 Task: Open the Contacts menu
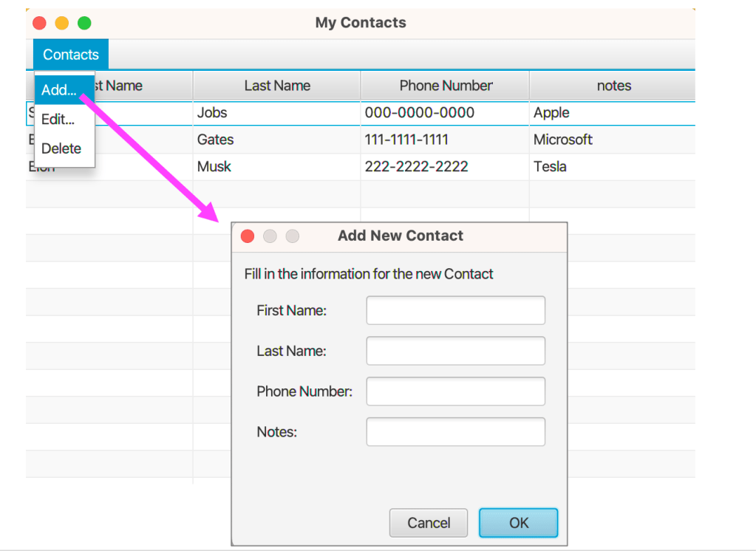[x=69, y=54]
